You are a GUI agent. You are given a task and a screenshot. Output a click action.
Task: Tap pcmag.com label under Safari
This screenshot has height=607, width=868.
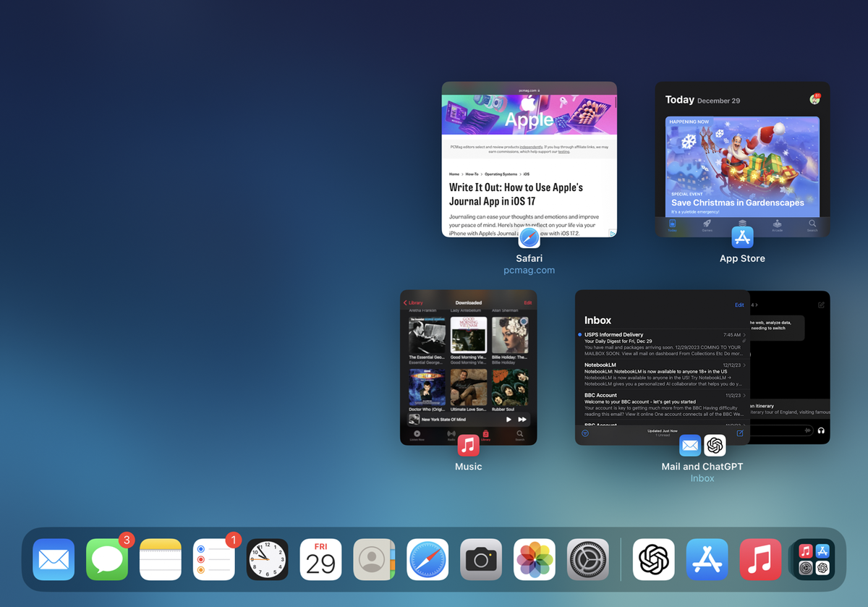click(529, 271)
